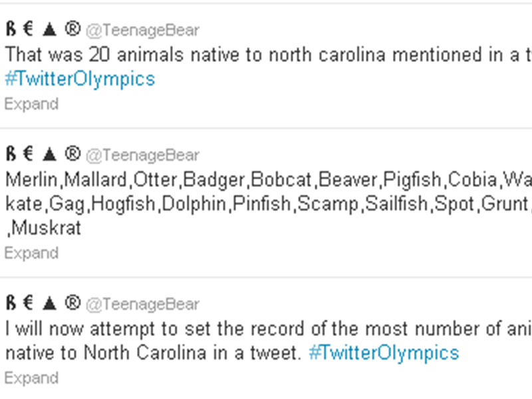Screen dimensions: 532x399
Task: Expand the animal list tweet
Action: click(x=31, y=253)
